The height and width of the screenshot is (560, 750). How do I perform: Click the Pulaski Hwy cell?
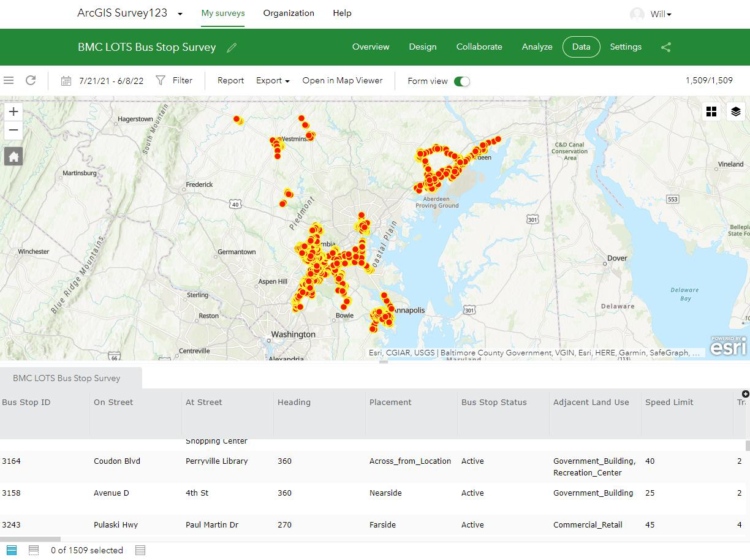pos(116,525)
